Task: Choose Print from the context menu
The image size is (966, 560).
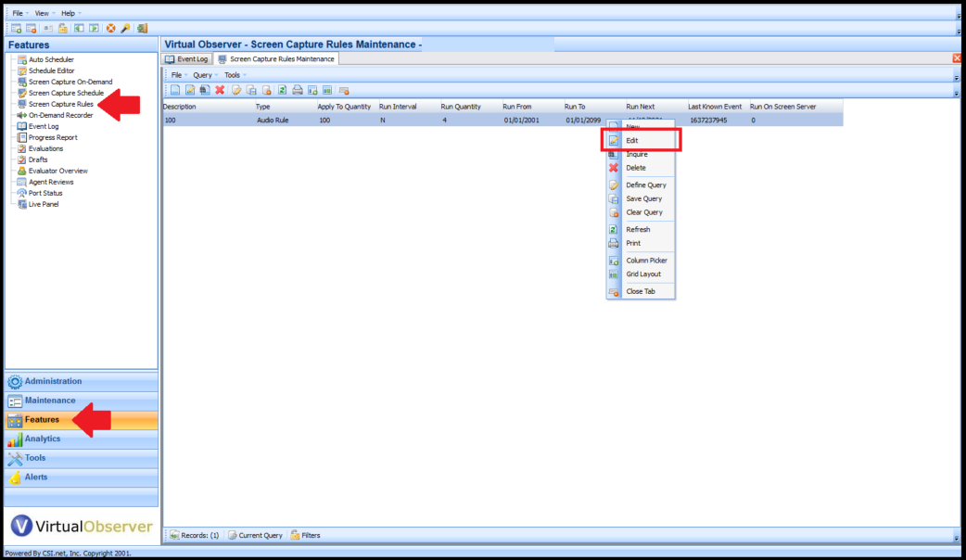Action: 641,243
